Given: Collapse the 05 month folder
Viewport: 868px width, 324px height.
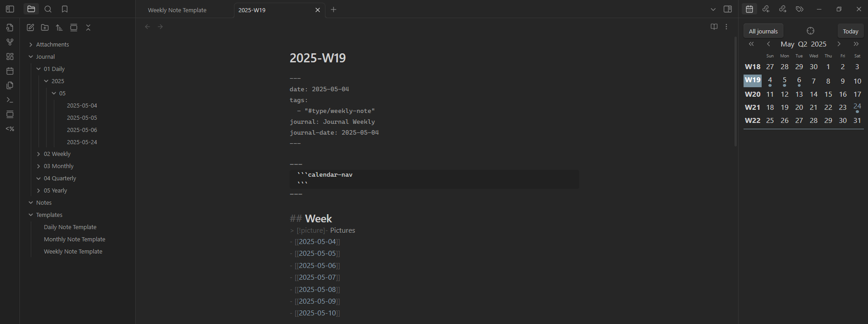Looking at the screenshot, I should [62, 93].
